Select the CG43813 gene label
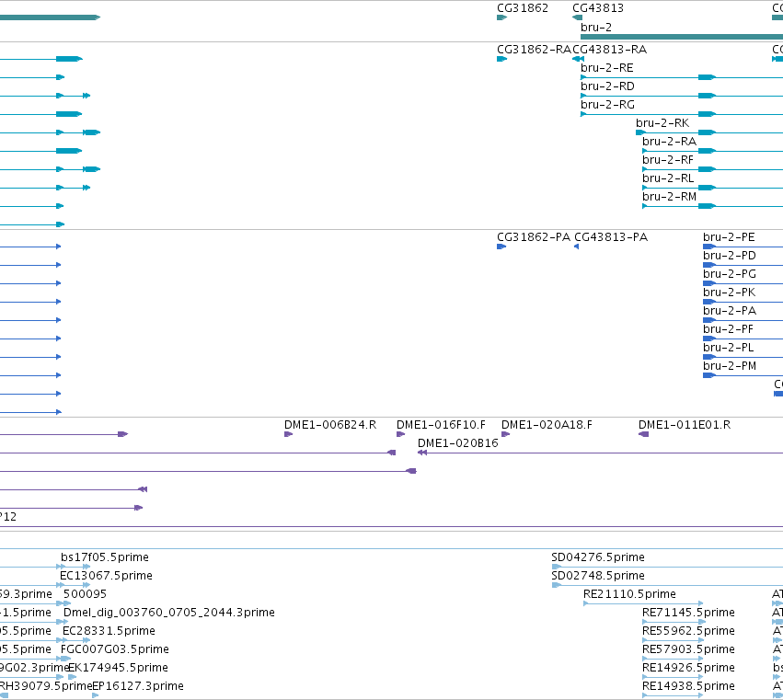The width and height of the screenshot is (783, 700). (598, 8)
